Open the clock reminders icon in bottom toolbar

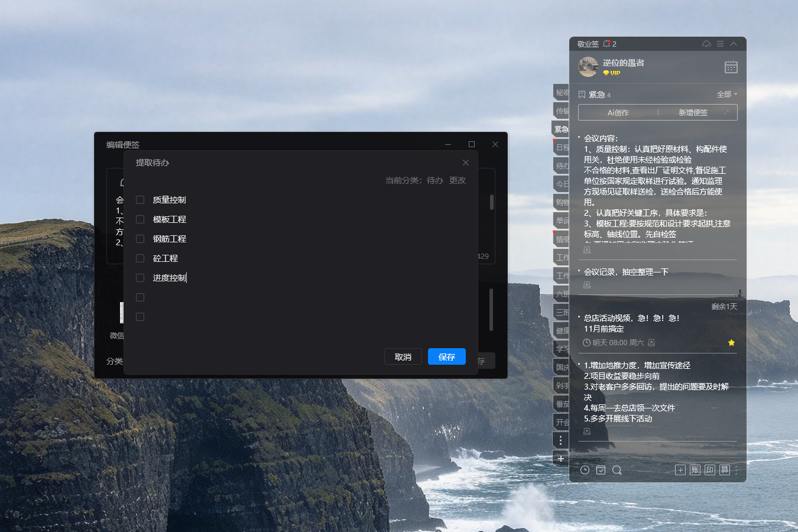[585, 470]
